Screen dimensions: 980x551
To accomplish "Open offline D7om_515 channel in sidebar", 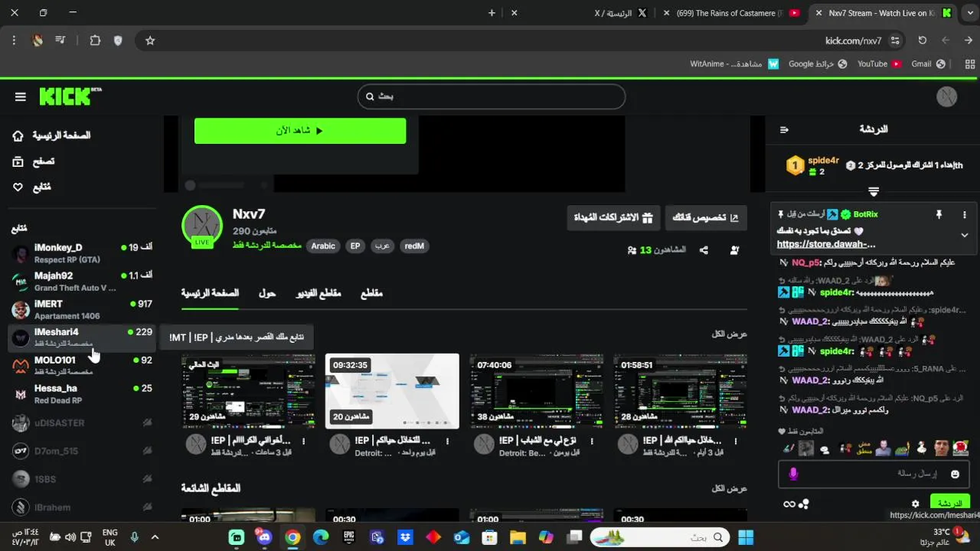I will pyautogui.click(x=82, y=451).
